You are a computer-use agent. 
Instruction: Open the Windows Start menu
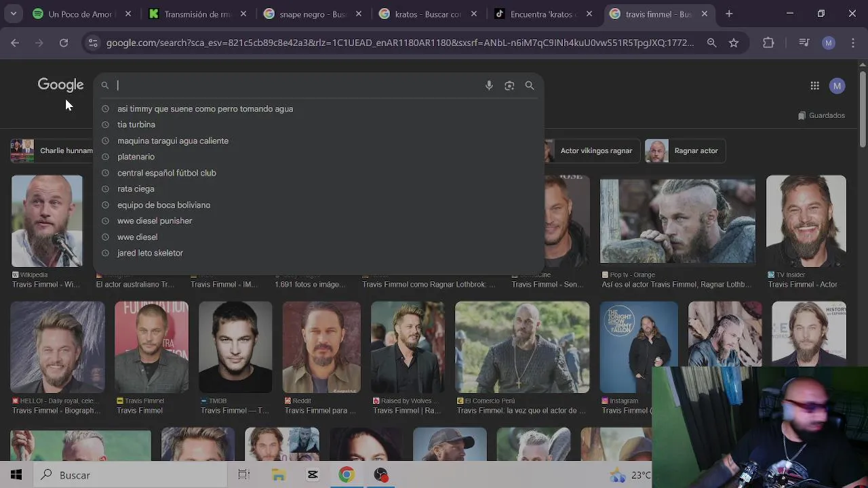(16, 475)
